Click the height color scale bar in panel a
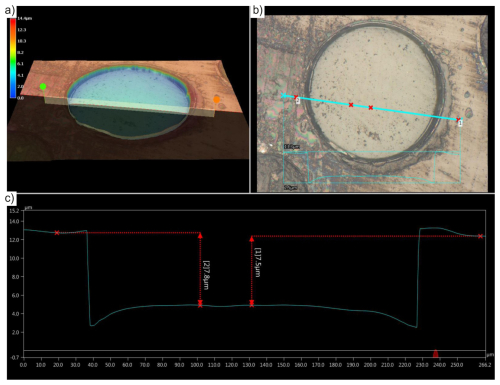 tap(13, 58)
